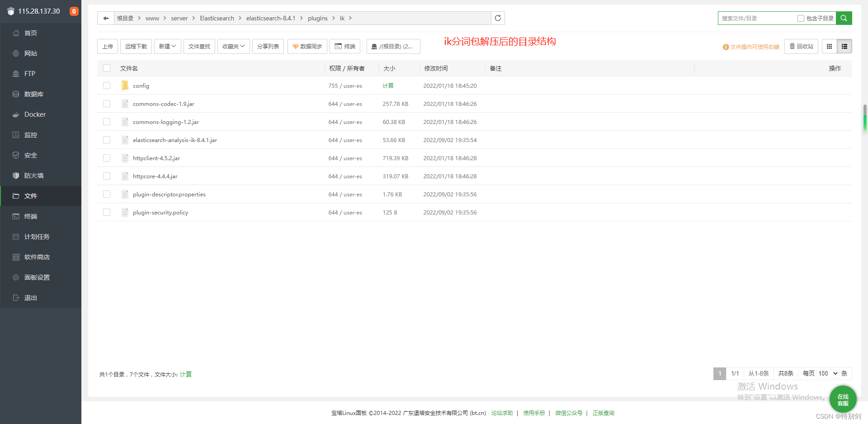Click the elasticsearch-8.4.1 breadcrumb segment
The height and width of the screenshot is (424, 868).
tap(271, 18)
